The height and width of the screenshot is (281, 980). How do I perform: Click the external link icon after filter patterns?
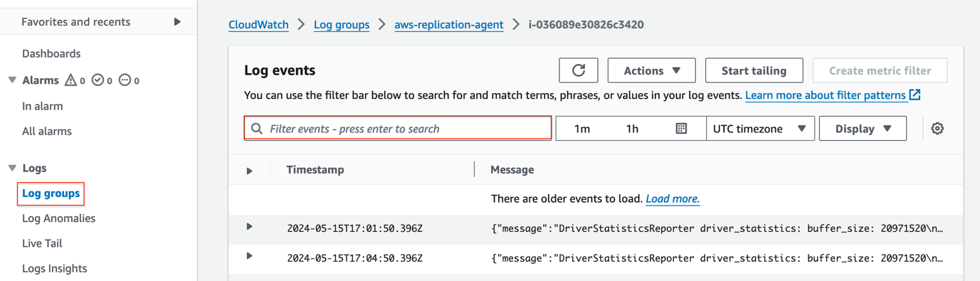[x=915, y=95]
